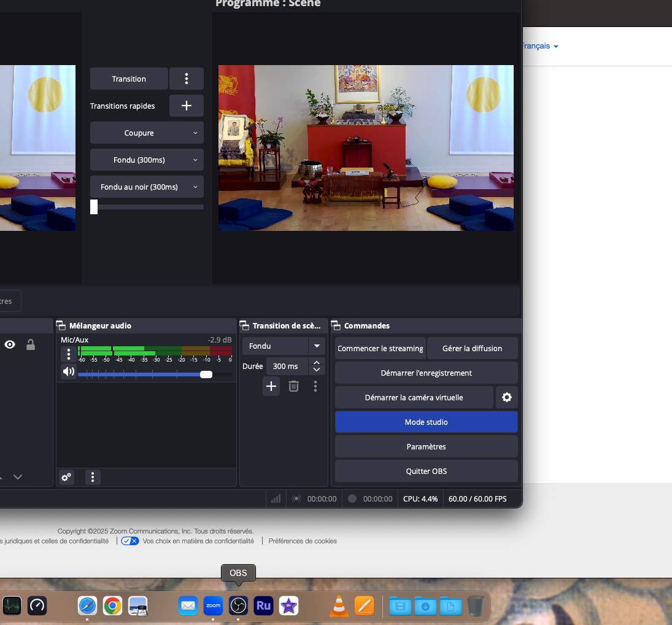Open Zoom from the dock

pyautogui.click(x=213, y=606)
